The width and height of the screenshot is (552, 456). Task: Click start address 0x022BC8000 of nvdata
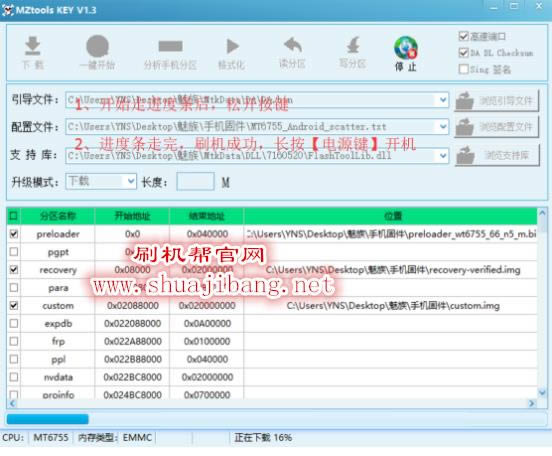click(x=133, y=377)
